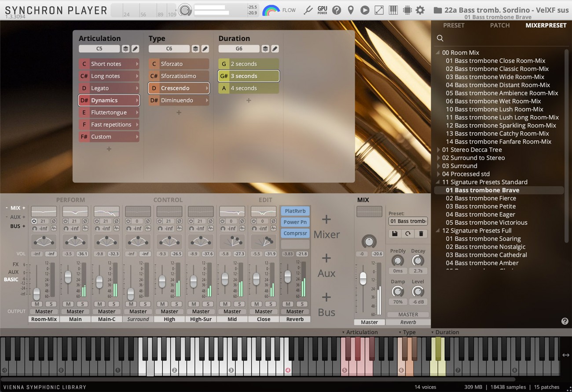Screen dimensions: 572x392
Task: Open the CONTROL view
Action: 168,200
